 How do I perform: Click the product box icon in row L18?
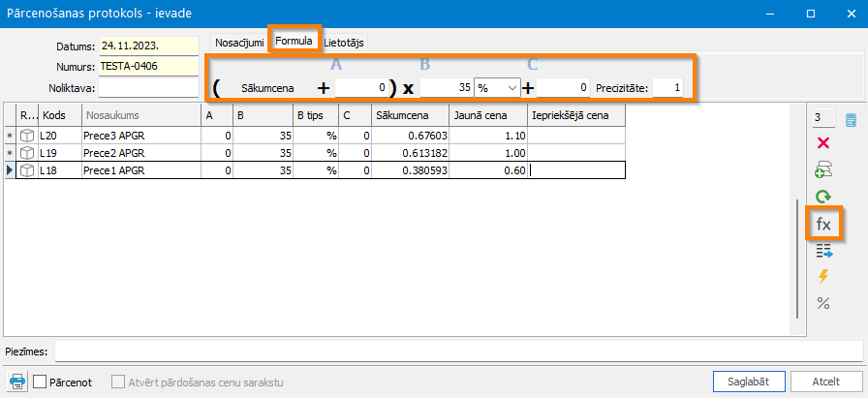click(x=27, y=170)
